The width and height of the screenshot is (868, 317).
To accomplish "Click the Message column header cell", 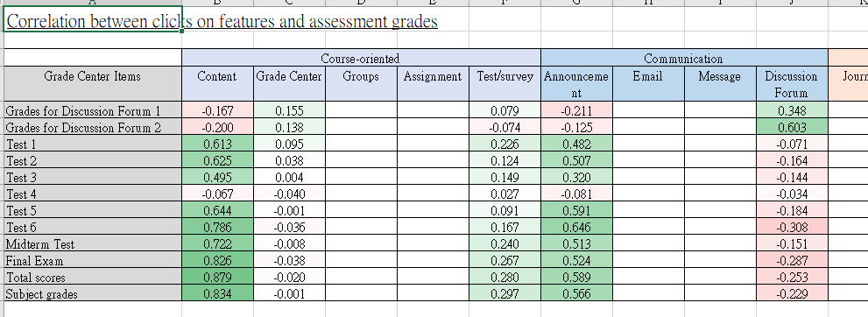I will tap(720, 83).
